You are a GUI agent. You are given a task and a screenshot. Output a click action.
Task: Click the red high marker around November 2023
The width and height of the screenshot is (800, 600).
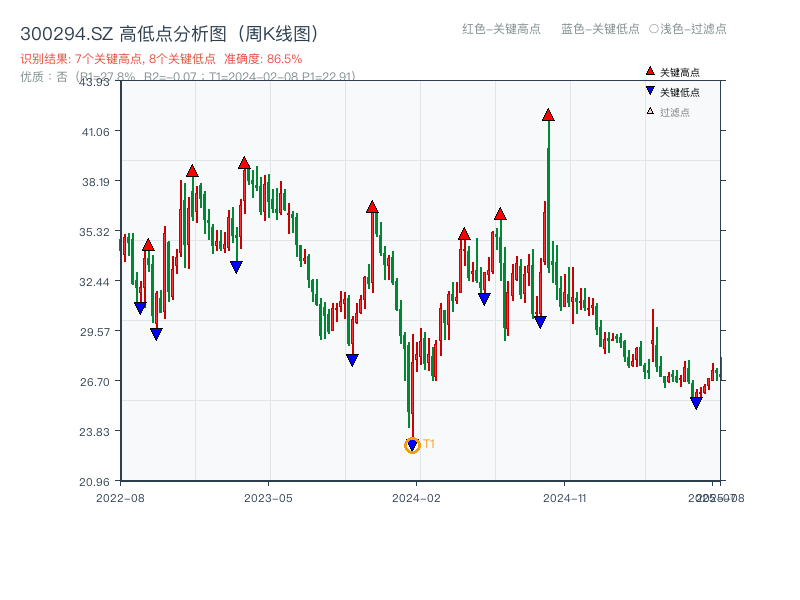click(x=372, y=207)
